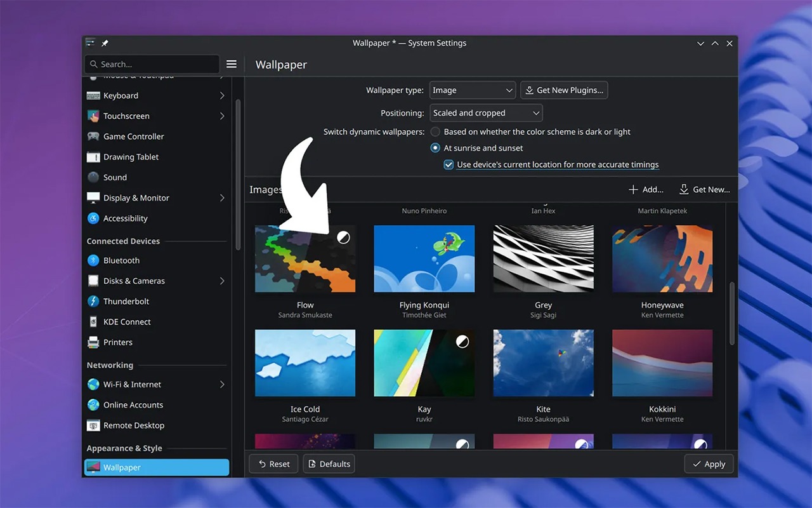The width and height of the screenshot is (812, 508).
Task: Select the Kite wallpaper thumbnail
Action: click(x=544, y=363)
